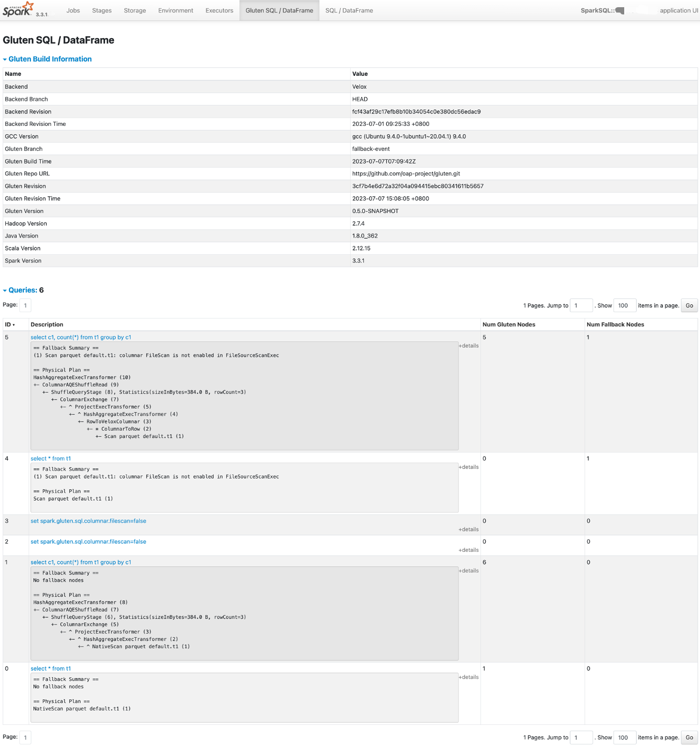Go to the Environment tab
700x747 pixels.
(x=175, y=11)
